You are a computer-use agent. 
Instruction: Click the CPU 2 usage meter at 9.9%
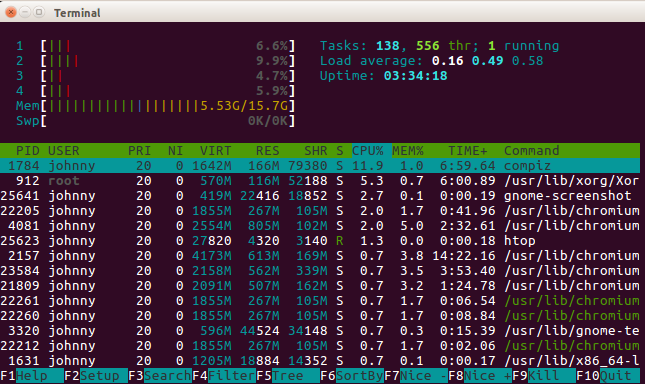tap(156, 61)
